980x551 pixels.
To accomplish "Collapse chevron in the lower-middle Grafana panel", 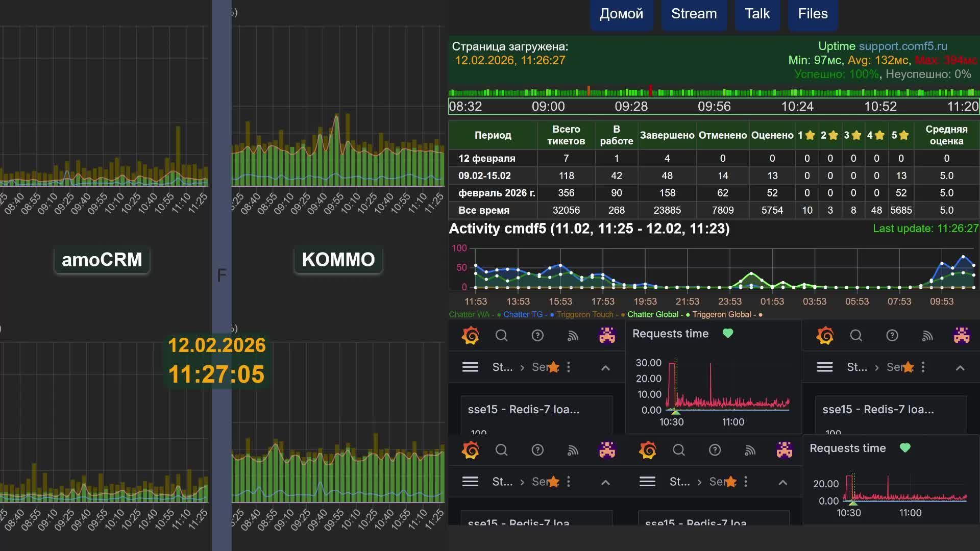I will 782,483.
